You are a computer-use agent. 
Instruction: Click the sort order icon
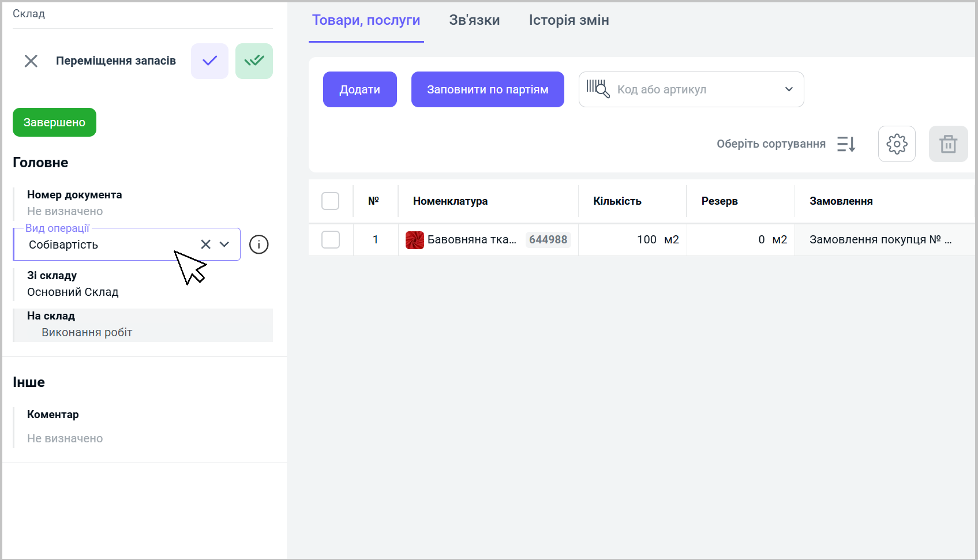click(846, 144)
